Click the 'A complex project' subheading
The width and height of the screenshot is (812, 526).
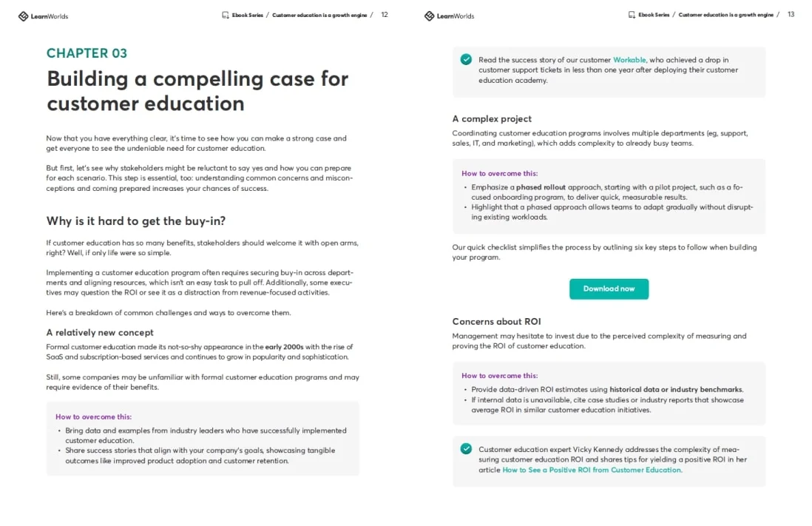coord(492,118)
